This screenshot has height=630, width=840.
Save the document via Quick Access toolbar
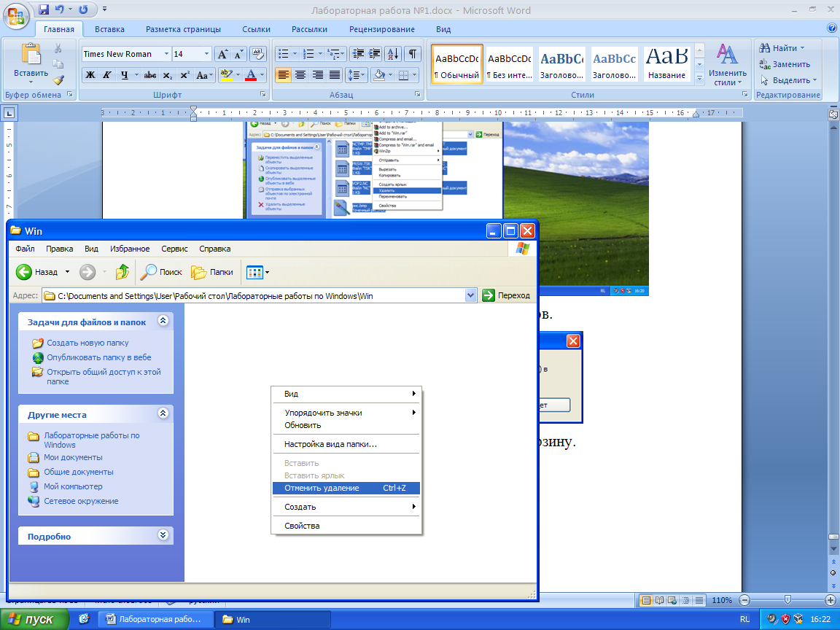point(44,9)
